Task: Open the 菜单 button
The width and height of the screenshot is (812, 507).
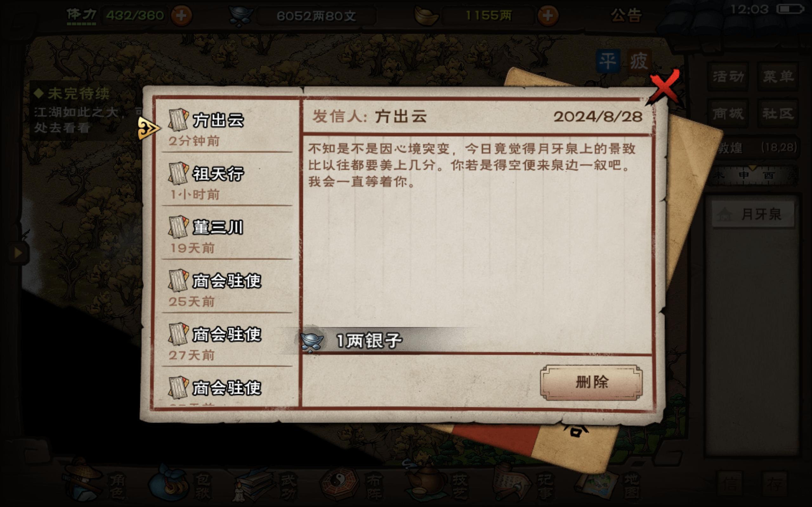Action: click(778, 77)
